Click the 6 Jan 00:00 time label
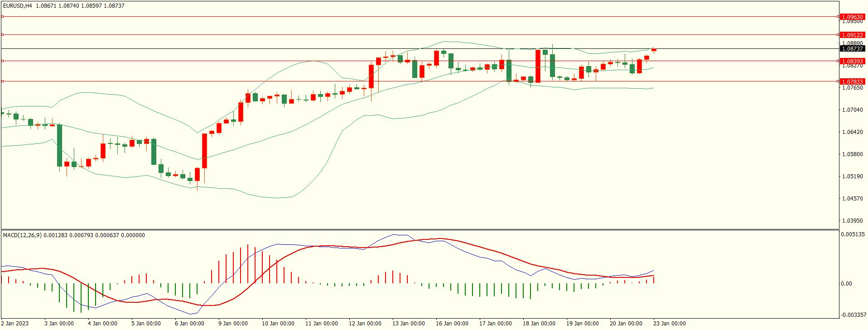 [189, 323]
